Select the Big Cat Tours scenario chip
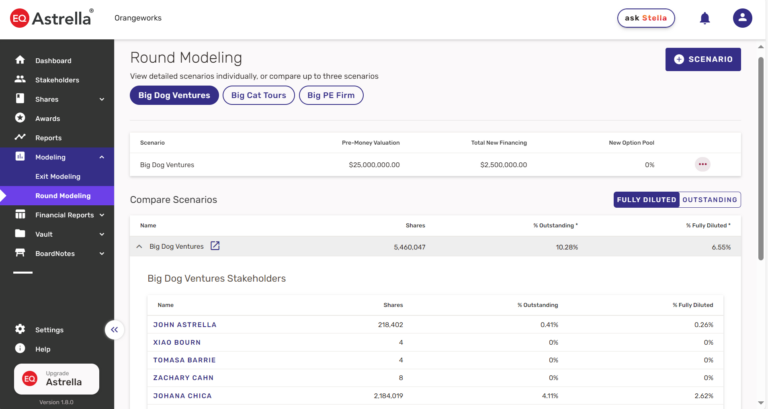The image size is (768, 409). point(258,96)
